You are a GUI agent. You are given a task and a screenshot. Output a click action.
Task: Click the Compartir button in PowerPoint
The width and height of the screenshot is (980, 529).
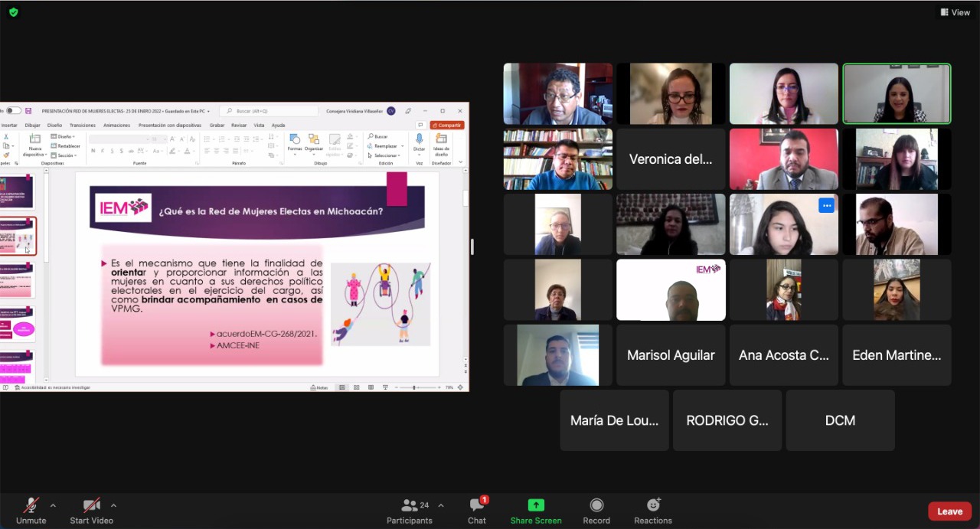coord(447,126)
